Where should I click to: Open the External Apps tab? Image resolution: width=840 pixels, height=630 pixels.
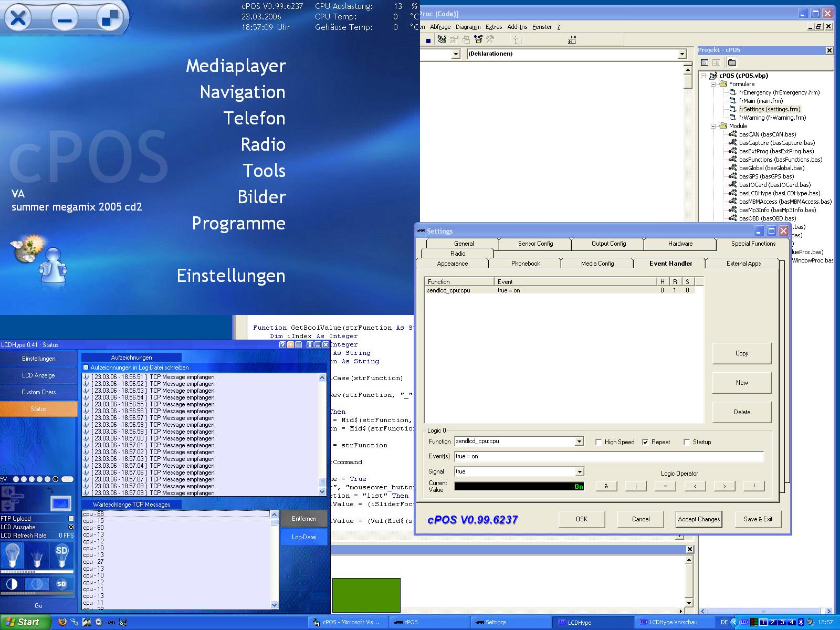743,264
